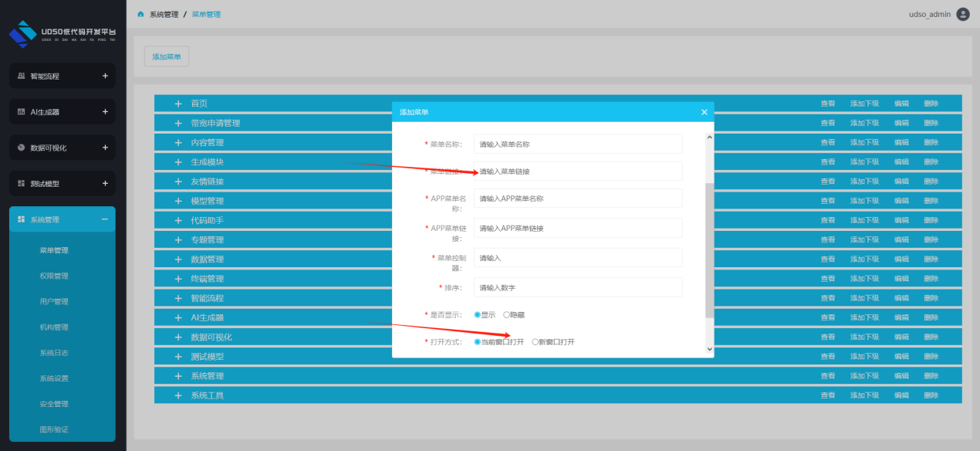Click the dialog's vertical scrollbar thumb
Viewport: 980px width, 451px height.
[x=709, y=250]
